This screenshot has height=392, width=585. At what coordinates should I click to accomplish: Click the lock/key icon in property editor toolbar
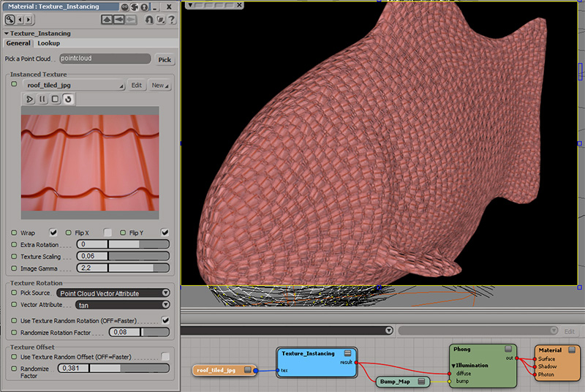10,20
